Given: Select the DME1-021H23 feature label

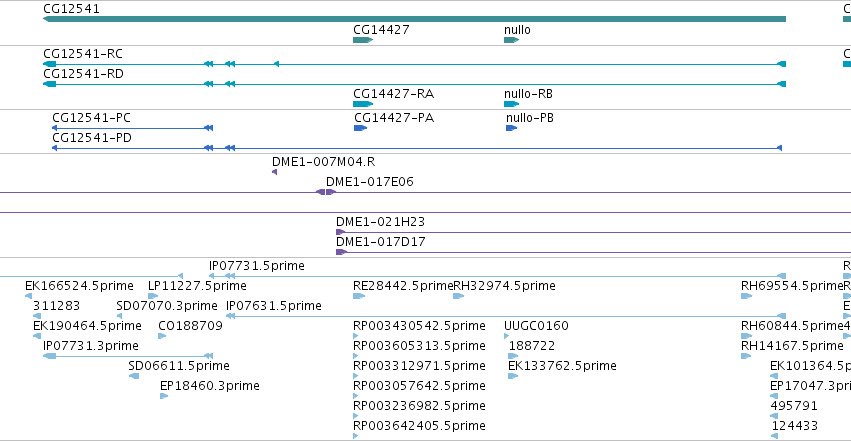Looking at the screenshot, I should (380, 222).
